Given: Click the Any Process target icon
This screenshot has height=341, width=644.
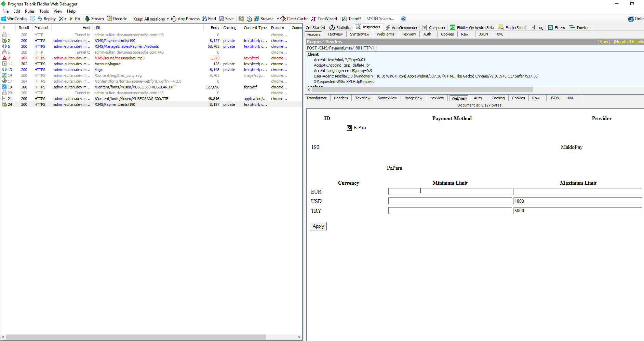Looking at the screenshot, I should (x=174, y=19).
